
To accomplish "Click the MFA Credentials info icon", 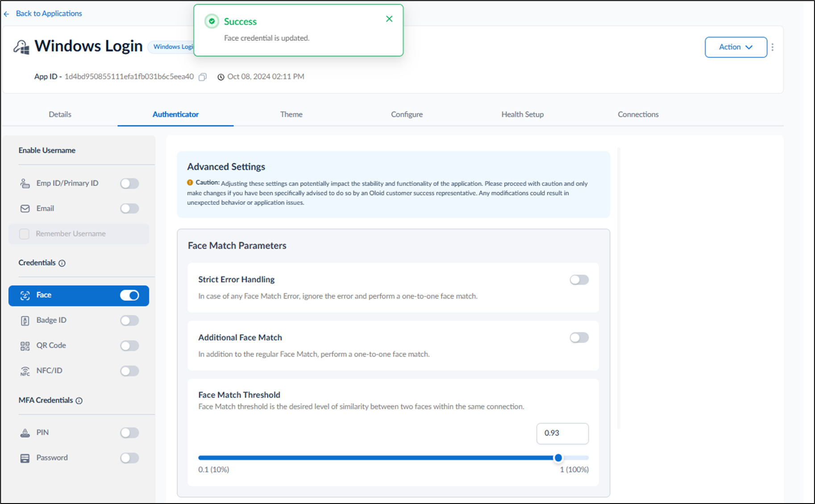I will pos(79,400).
